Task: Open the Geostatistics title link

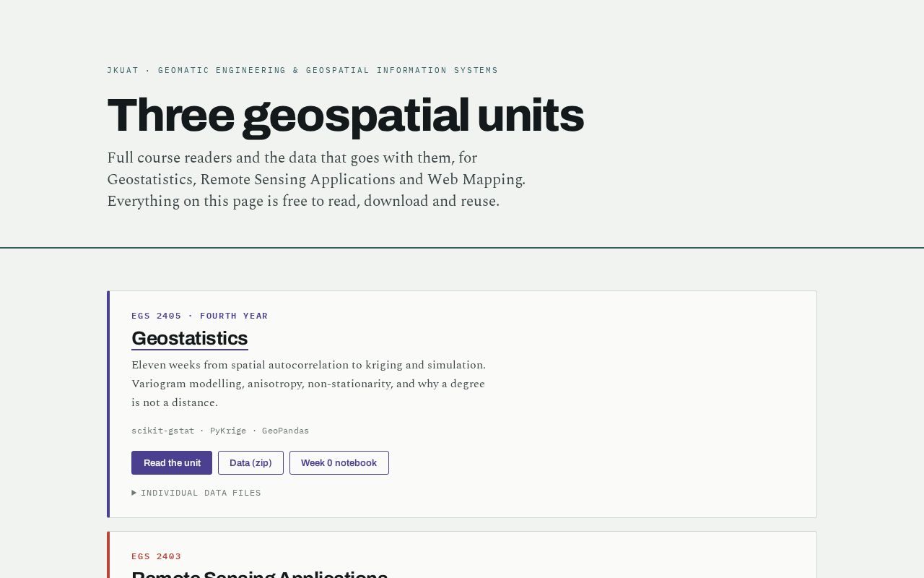Action: (189, 338)
